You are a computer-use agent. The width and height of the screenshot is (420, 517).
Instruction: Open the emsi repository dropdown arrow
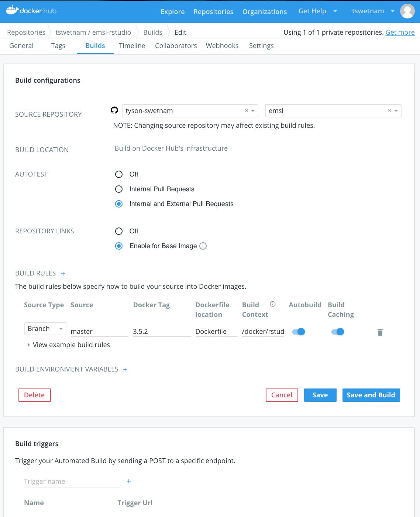click(396, 111)
